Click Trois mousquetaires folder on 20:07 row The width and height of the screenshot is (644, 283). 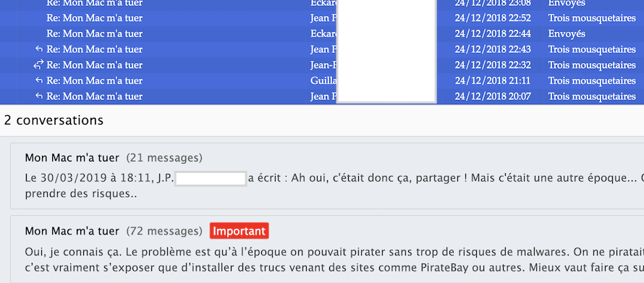pyautogui.click(x=592, y=96)
